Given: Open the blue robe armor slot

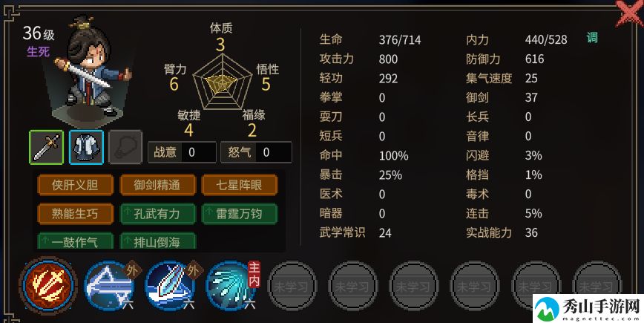Looking at the screenshot, I should pos(86,147).
